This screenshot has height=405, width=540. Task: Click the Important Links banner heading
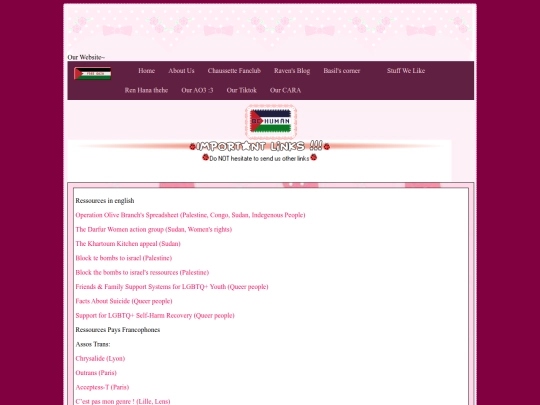(260, 146)
